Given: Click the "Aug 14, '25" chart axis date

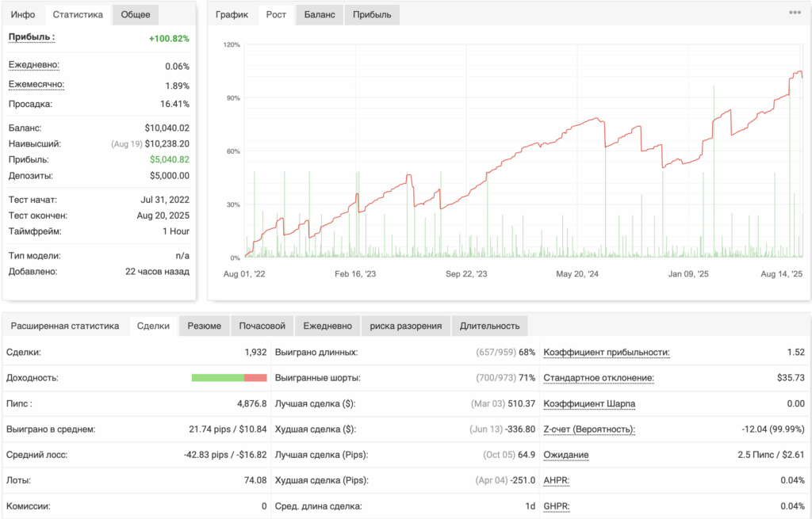Looking at the screenshot, I should click(x=781, y=274).
